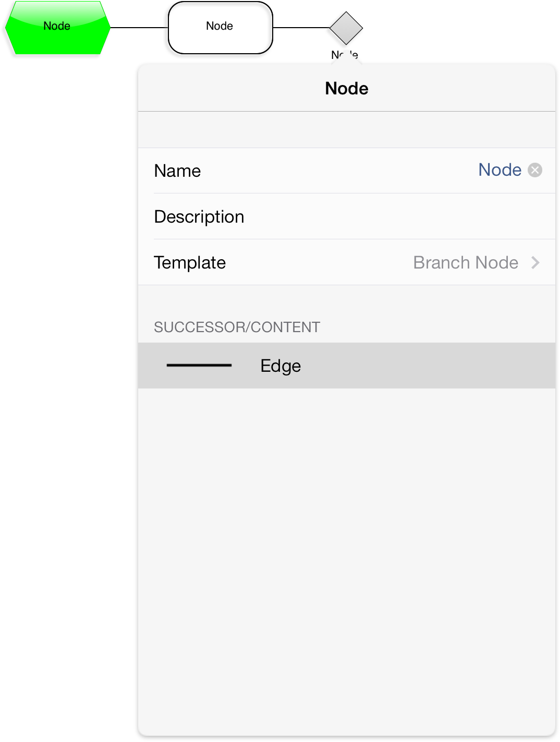The image size is (560, 742).
Task: Choose the Edge successor row
Action: 347,366
